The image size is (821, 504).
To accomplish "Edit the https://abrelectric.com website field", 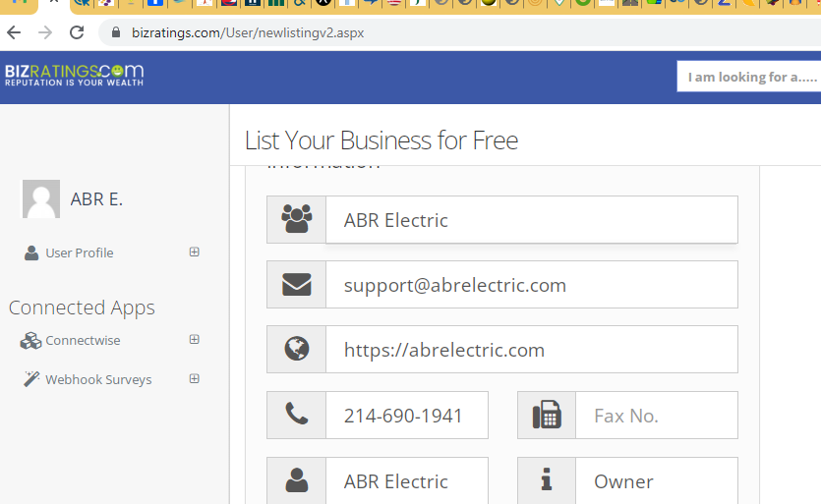I will point(532,350).
